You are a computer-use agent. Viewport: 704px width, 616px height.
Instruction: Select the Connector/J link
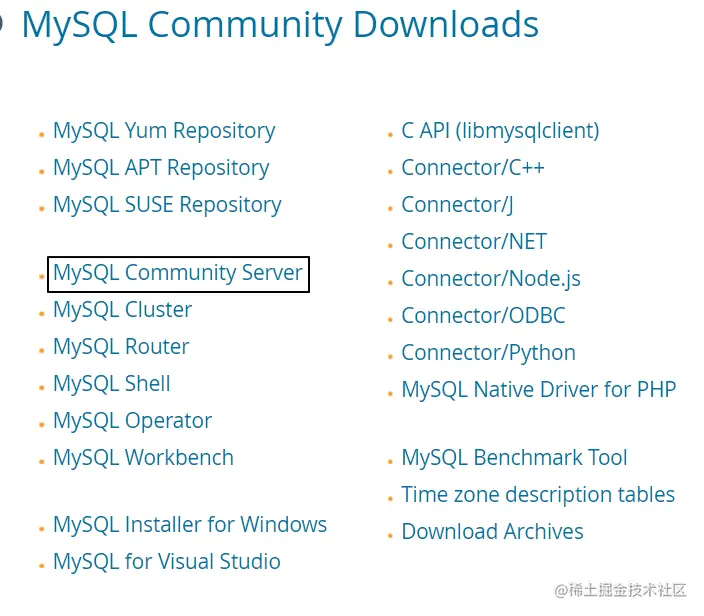[x=457, y=205]
